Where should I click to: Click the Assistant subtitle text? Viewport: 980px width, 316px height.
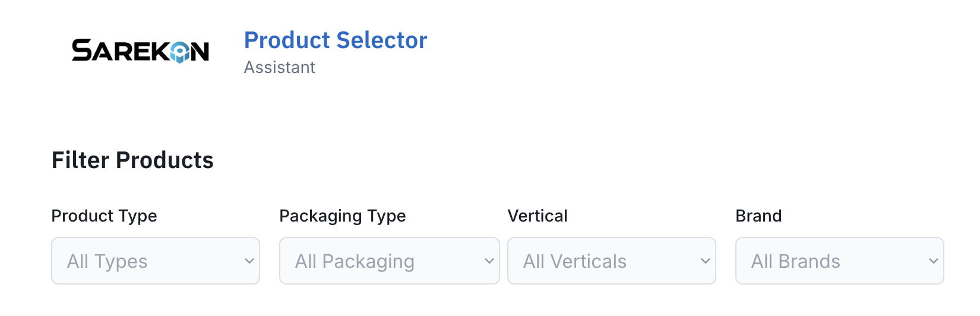(x=280, y=68)
